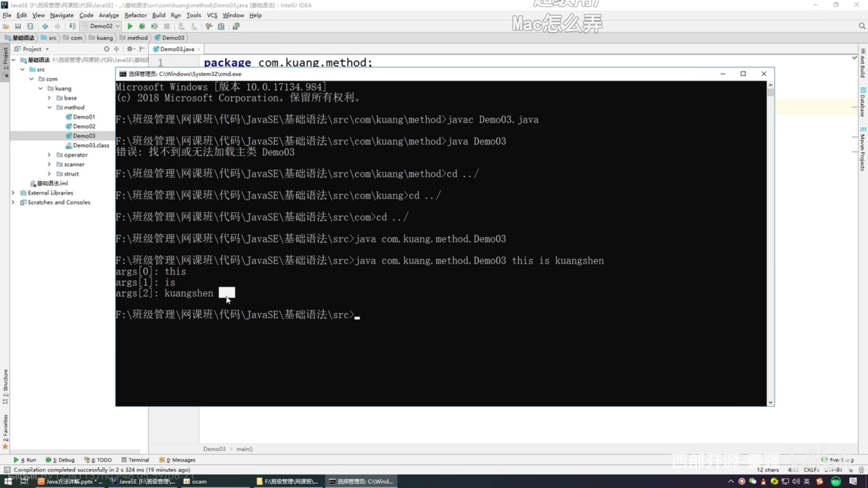This screenshot has width=868, height=488.
Task: Expand the scanner package
Action: [x=49, y=164]
